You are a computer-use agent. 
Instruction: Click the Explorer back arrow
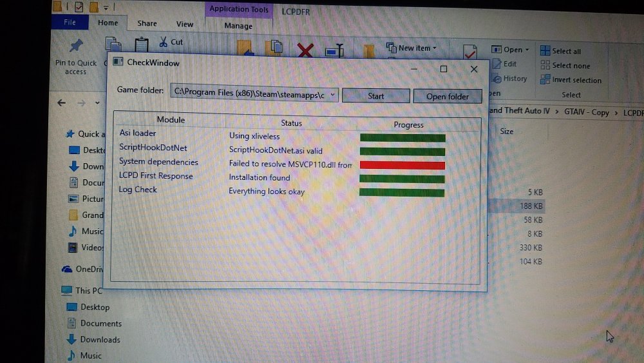(x=62, y=103)
